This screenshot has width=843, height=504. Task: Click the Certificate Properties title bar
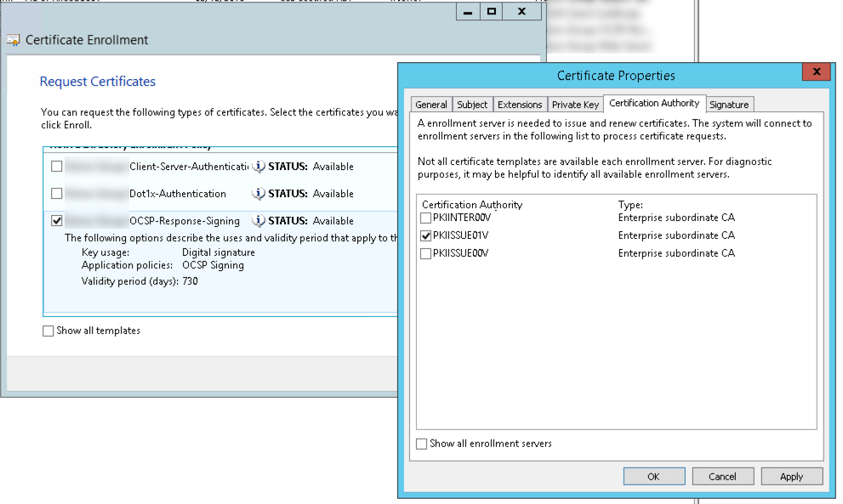tap(616, 76)
